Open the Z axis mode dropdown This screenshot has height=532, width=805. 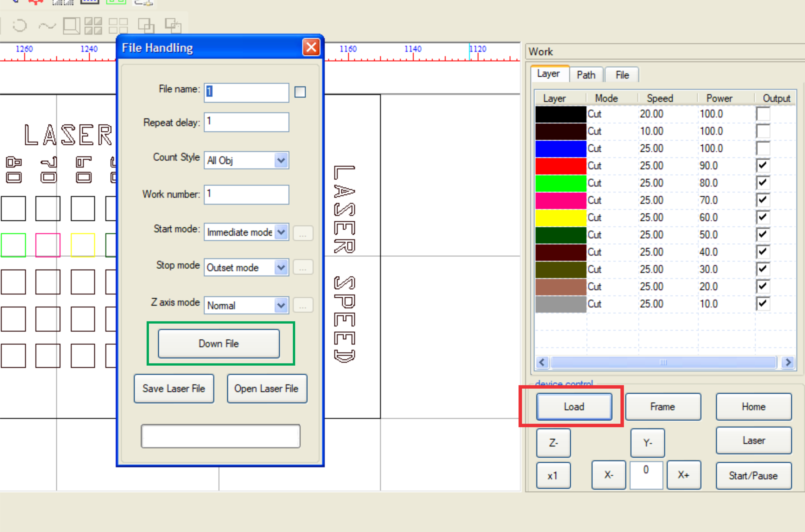(281, 305)
